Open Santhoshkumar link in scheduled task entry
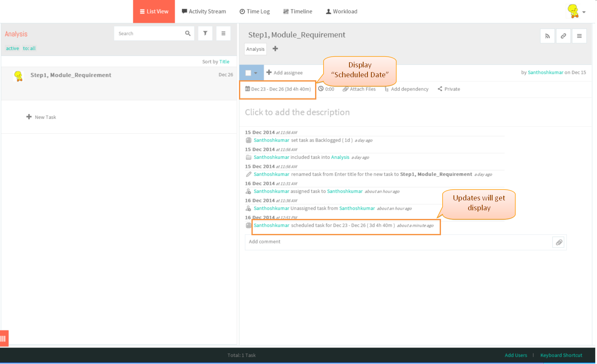Image resolution: width=597 pixels, height=364 pixels. point(272,225)
